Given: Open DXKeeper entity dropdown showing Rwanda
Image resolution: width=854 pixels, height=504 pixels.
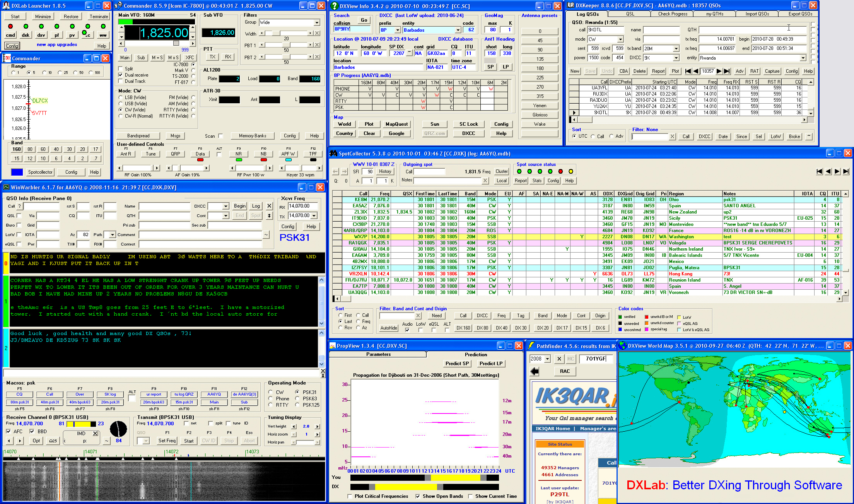Looking at the screenshot, I should tap(803, 58).
